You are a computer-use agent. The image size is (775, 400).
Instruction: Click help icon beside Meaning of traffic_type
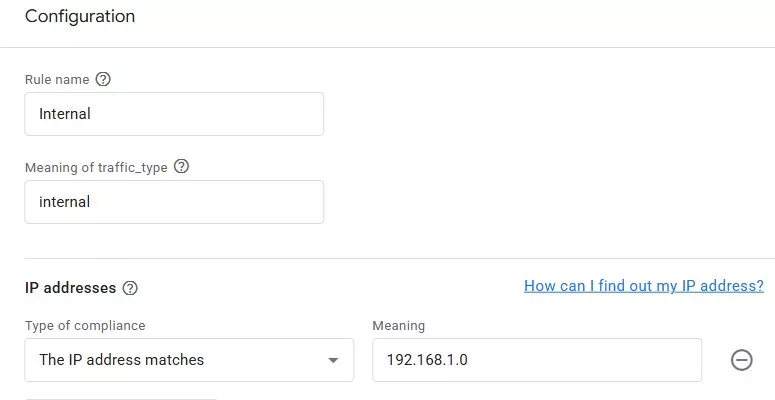[x=181, y=167]
